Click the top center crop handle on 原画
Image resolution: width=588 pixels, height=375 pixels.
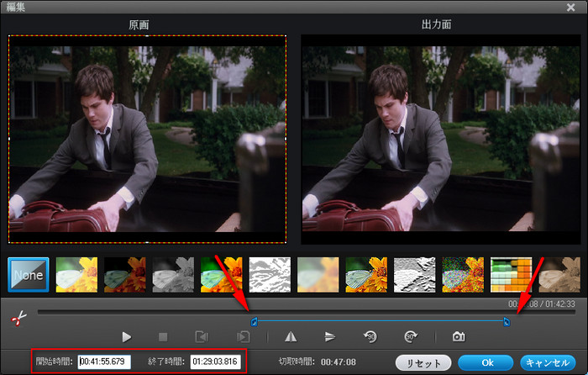(x=147, y=35)
